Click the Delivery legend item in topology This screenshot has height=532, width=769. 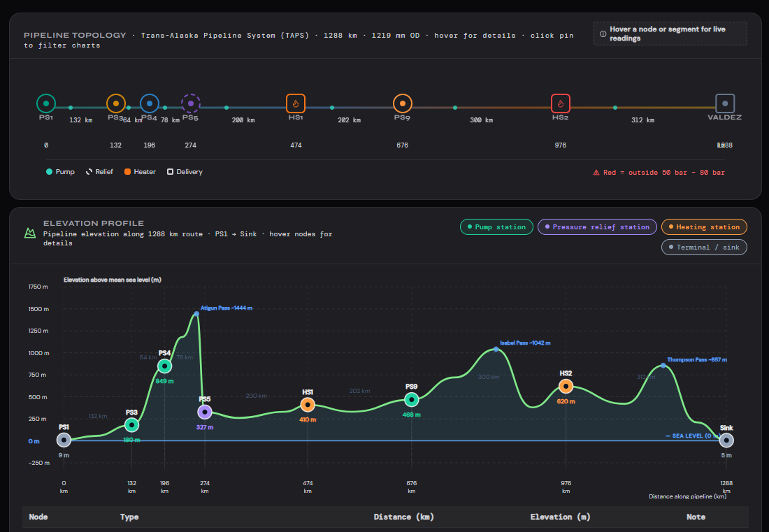coord(185,171)
